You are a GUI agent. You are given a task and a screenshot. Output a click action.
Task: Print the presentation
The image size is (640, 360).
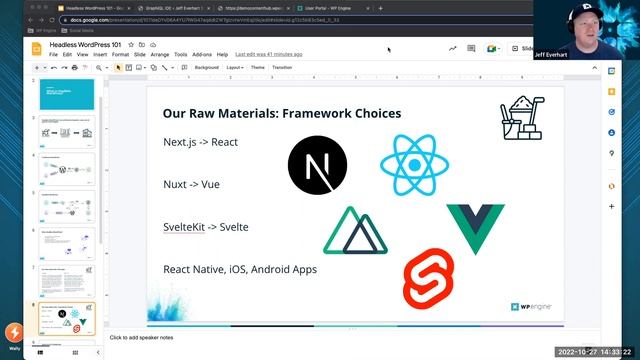(x=74, y=68)
